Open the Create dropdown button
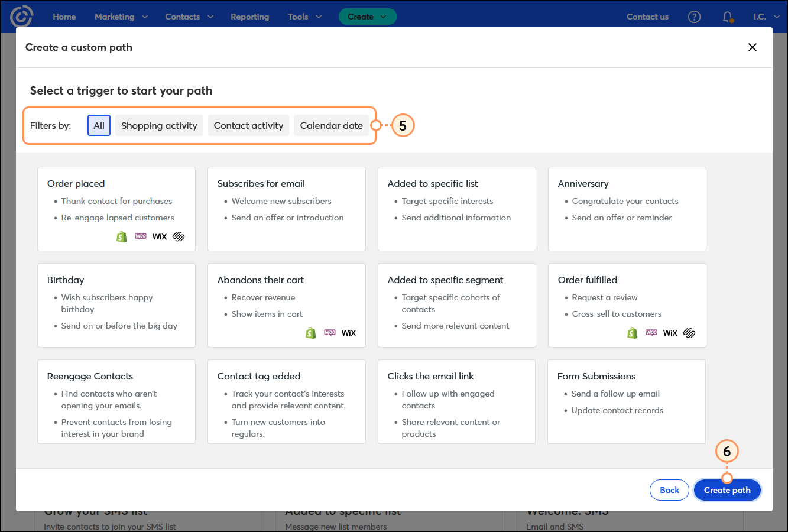 tap(367, 17)
